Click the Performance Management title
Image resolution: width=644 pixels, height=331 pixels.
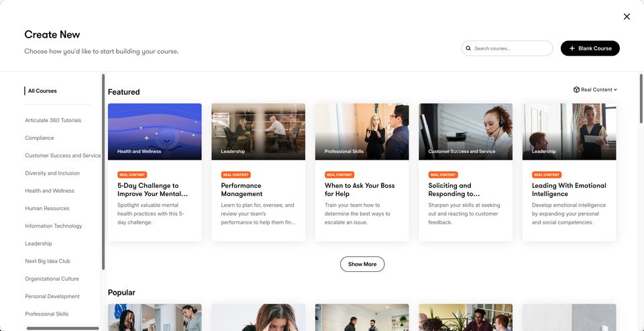[x=241, y=190]
